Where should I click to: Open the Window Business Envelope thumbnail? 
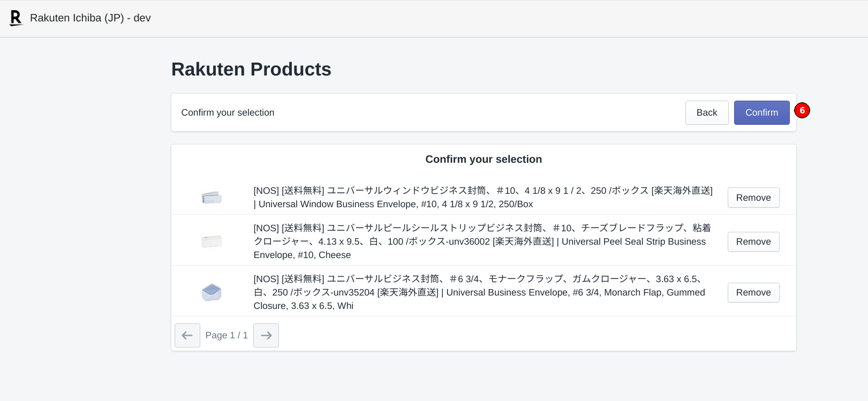[x=212, y=198]
